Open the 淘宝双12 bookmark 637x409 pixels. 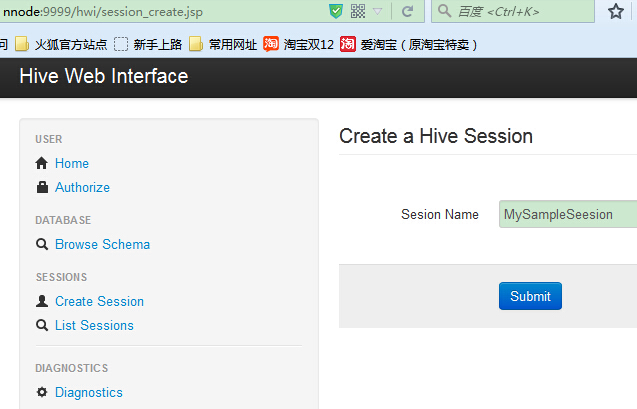click(299, 44)
